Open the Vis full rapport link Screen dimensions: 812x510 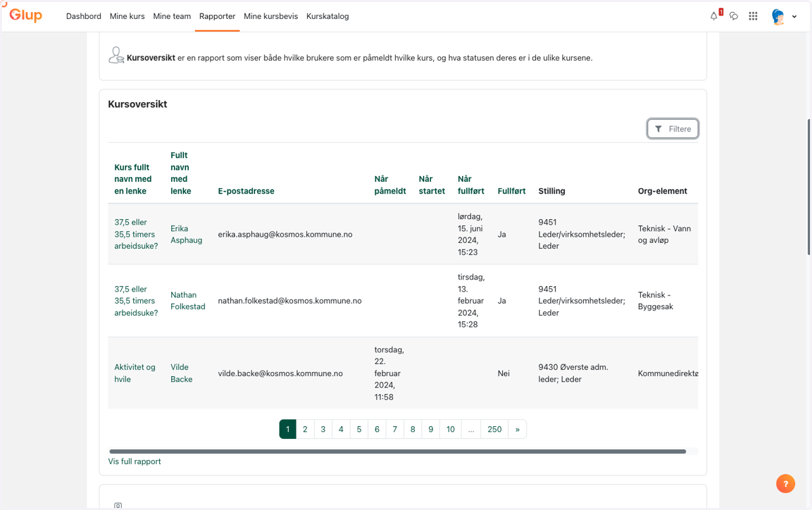(135, 461)
